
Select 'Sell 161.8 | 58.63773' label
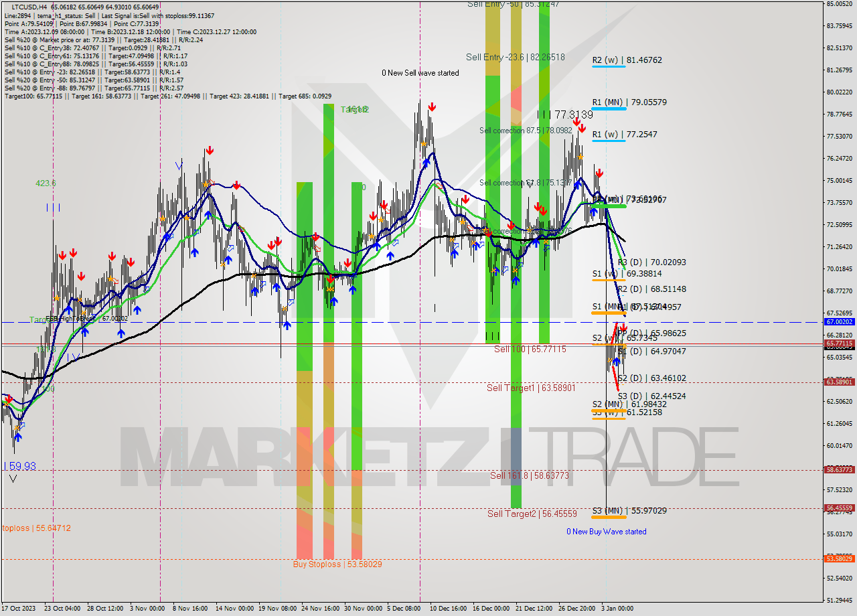coord(530,475)
